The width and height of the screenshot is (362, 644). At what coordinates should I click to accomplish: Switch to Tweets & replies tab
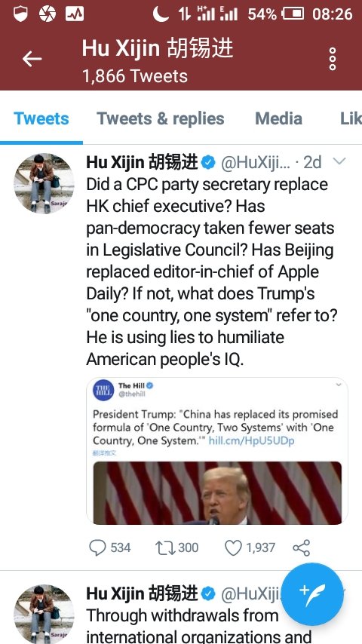(x=160, y=118)
